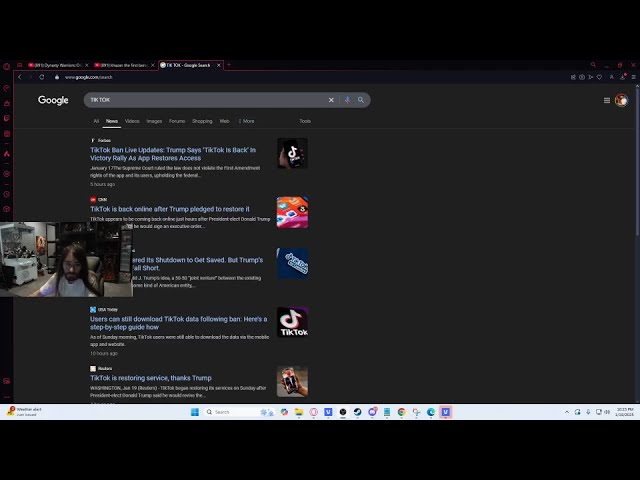Click the browser back arrow
Screen dimensions: 640x480
(20, 77)
